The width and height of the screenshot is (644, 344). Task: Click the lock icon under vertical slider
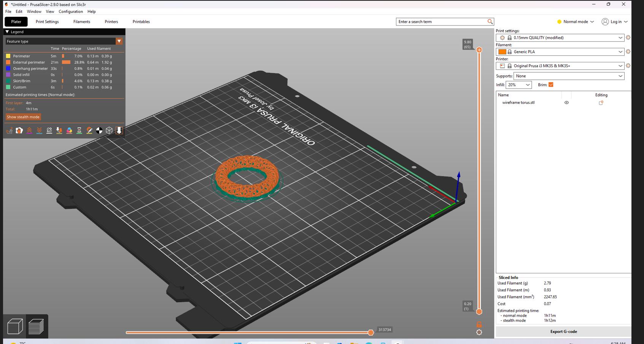coord(479,324)
